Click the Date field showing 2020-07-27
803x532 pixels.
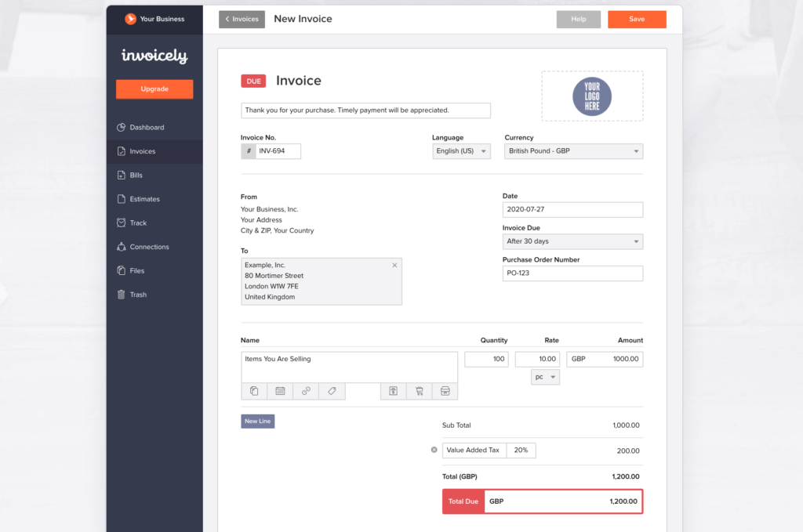coord(572,209)
